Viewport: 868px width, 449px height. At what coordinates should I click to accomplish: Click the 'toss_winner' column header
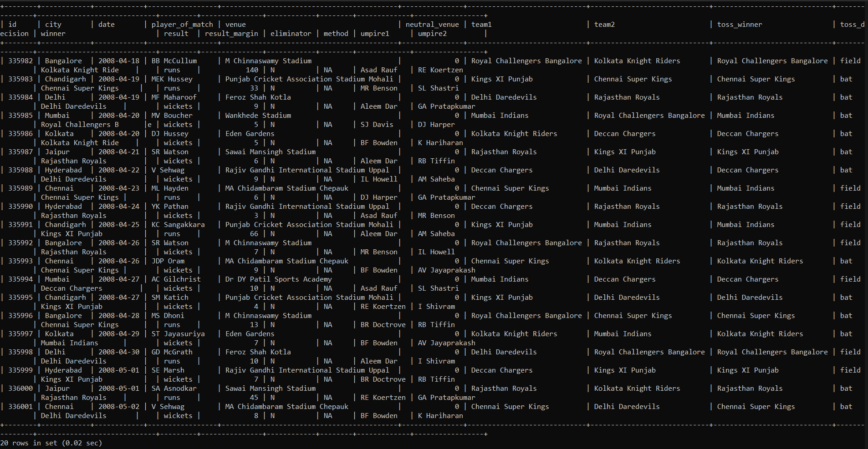point(740,25)
